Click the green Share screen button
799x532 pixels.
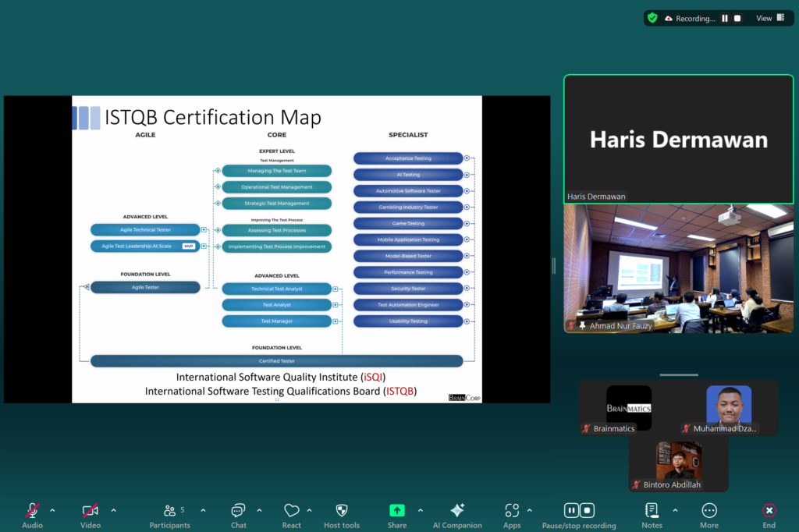[397, 510]
